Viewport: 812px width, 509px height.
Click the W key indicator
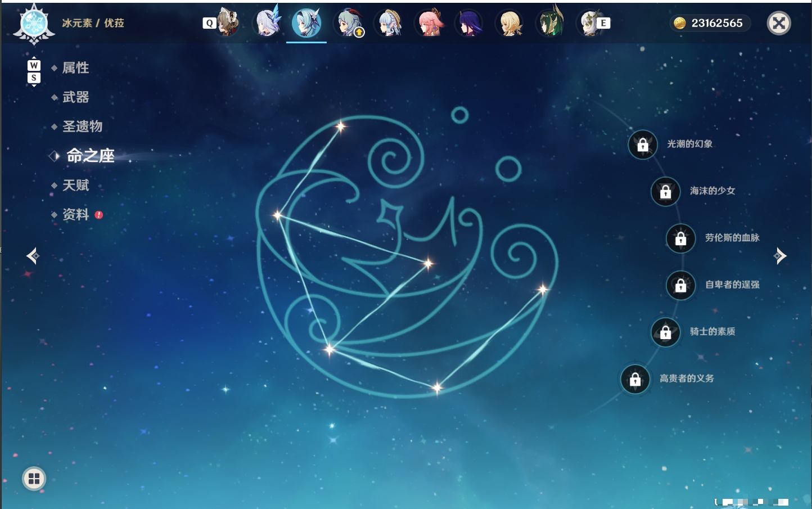[x=34, y=65]
